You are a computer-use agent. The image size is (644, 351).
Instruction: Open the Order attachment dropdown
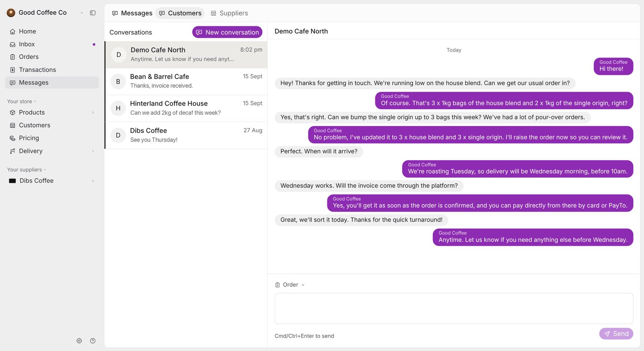tap(290, 285)
